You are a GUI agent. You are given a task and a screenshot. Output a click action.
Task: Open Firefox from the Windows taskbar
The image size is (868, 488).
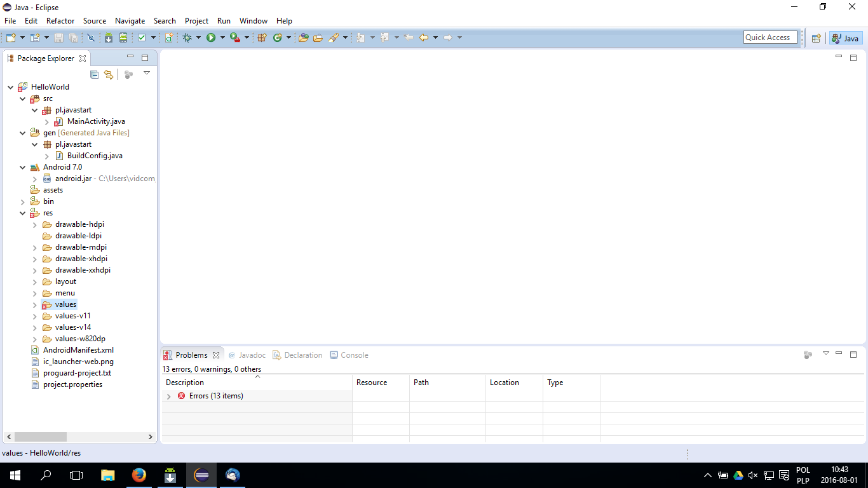[139, 475]
